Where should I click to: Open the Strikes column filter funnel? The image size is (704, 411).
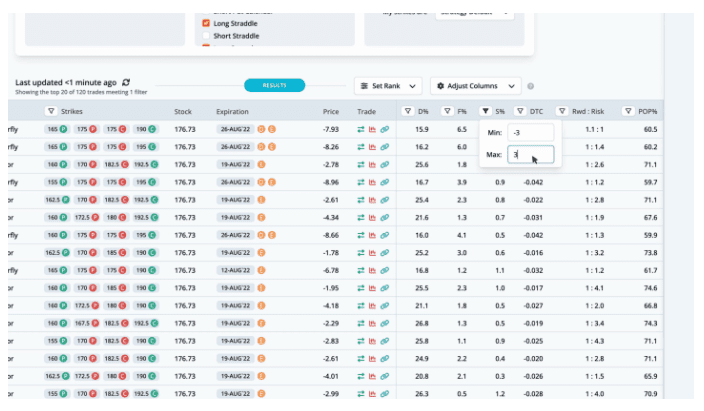(x=51, y=111)
